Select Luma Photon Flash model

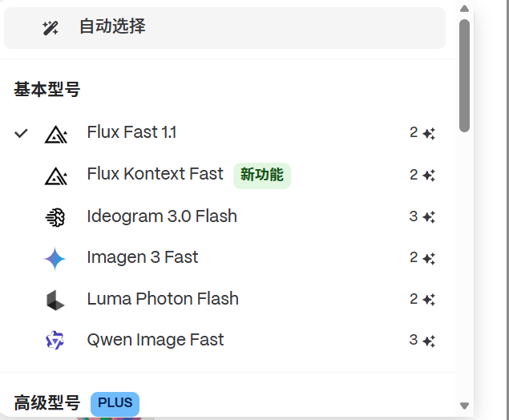pyautogui.click(x=163, y=299)
